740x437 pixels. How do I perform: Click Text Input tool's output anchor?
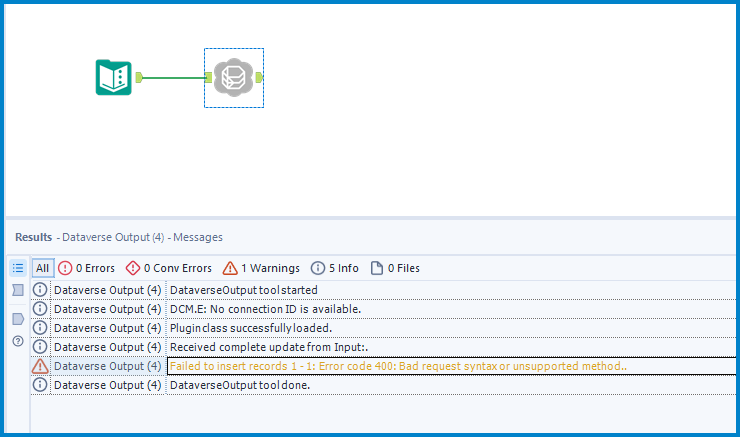139,77
